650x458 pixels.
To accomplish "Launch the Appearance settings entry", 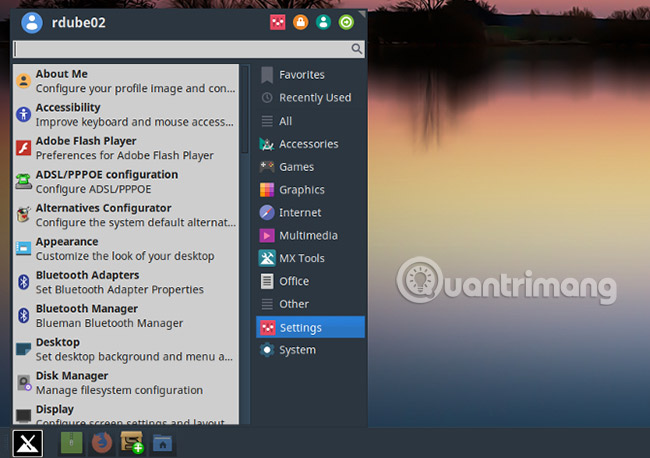I will (x=110, y=249).
